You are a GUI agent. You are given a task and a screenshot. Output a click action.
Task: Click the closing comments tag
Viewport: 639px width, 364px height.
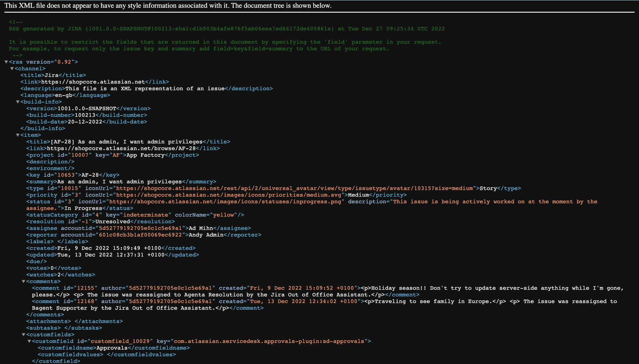pyautogui.click(x=45, y=314)
